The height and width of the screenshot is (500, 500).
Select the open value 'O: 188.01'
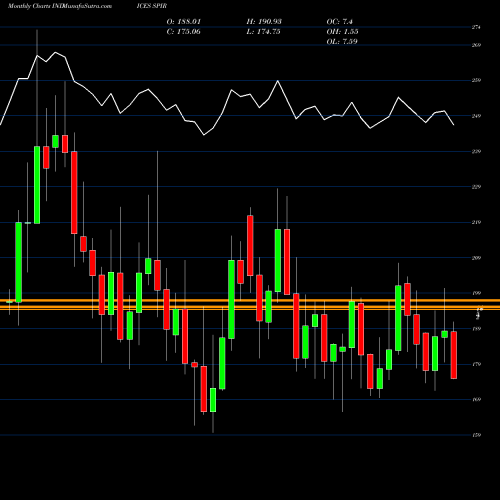[184, 22]
